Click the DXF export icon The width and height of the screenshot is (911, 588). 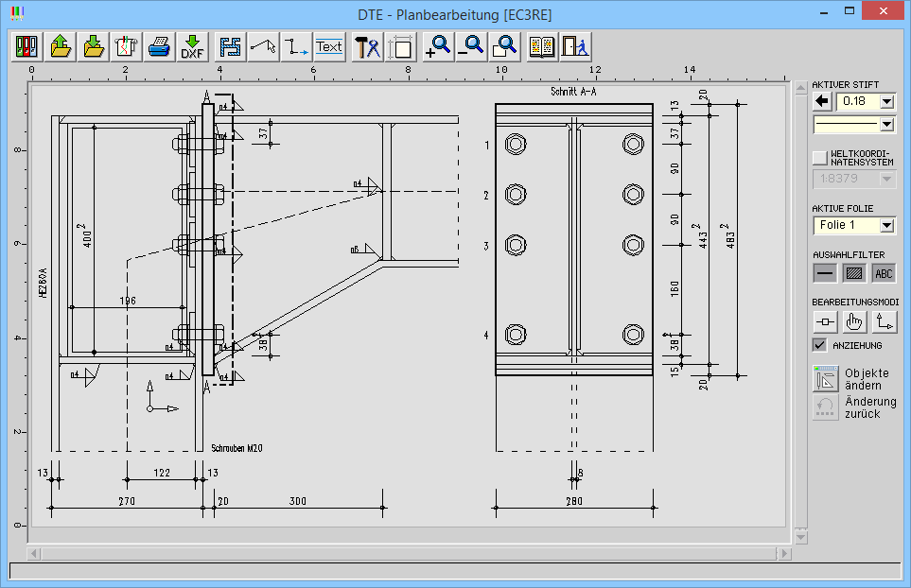(193, 46)
